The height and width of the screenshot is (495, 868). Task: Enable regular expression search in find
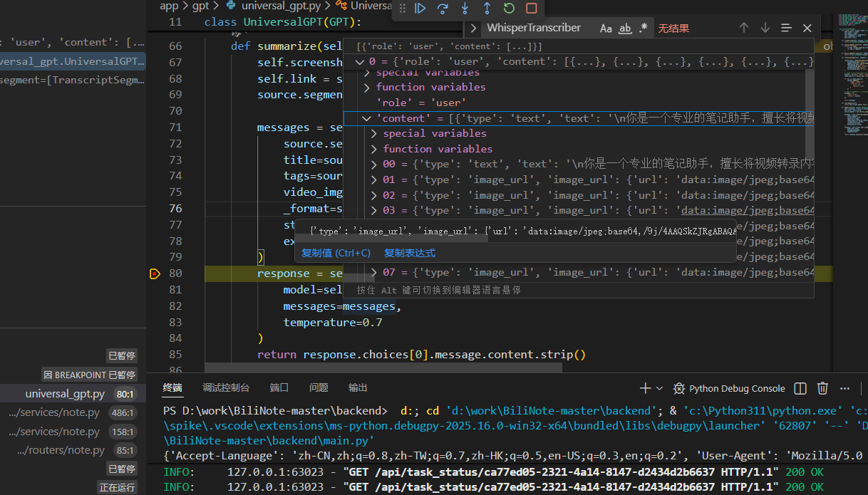click(x=644, y=28)
